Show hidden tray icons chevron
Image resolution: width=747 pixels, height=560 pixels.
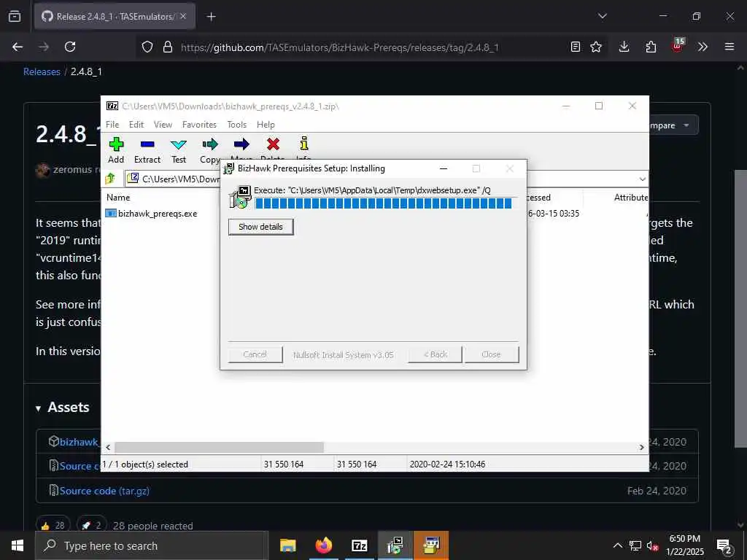click(x=617, y=545)
